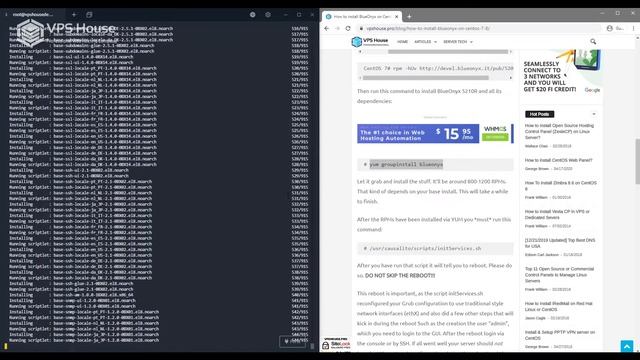
Task: Click the split-pane icon beside the terminal plus
Action: click(x=89, y=14)
